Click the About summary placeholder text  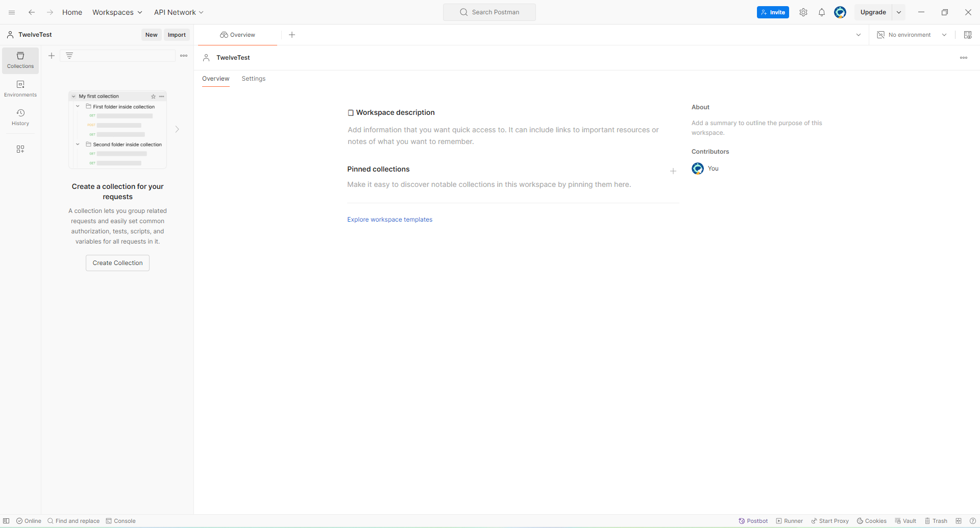point(757,128)
